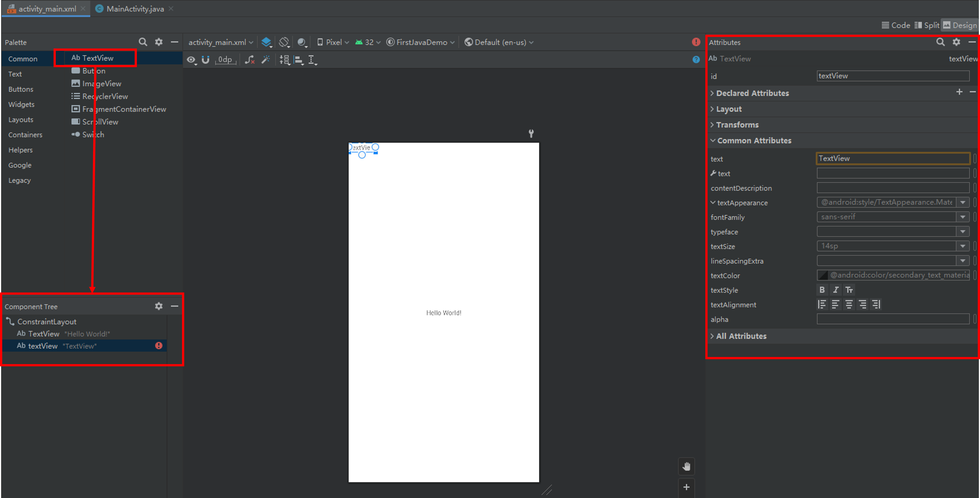The width and height of the screenshot is (980, 498).
Task: Switch to Split view mode
Action: 927,25
